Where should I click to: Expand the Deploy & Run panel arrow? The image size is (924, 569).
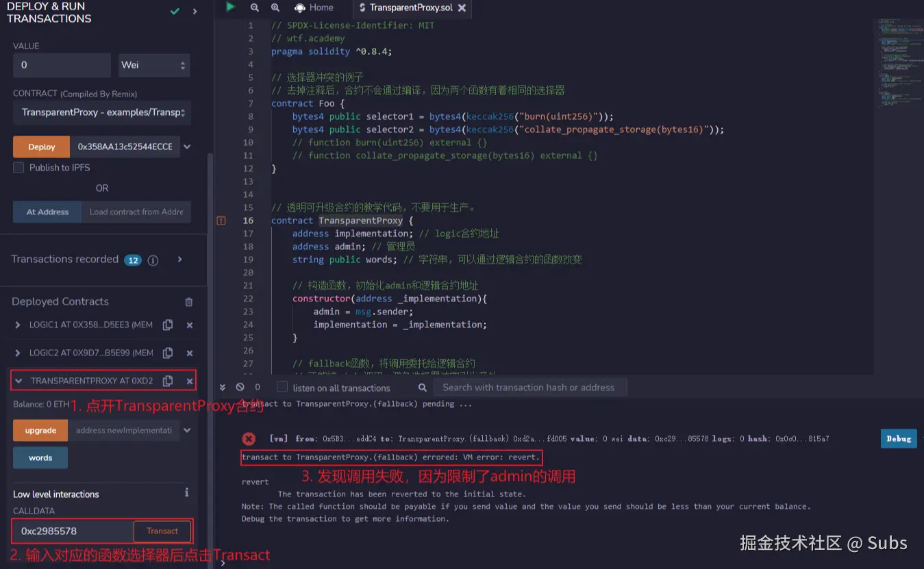click(x=195, y=12)
